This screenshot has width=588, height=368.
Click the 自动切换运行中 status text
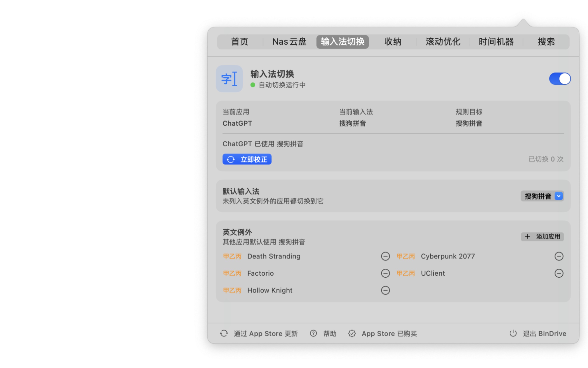click(x=282, y=85)
